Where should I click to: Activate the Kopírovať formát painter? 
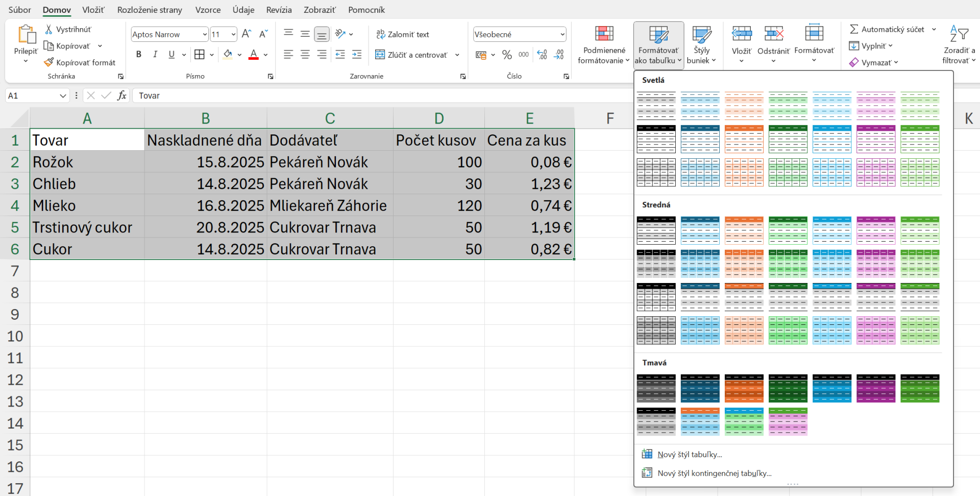pyautogui.click(x=80, y=62)
